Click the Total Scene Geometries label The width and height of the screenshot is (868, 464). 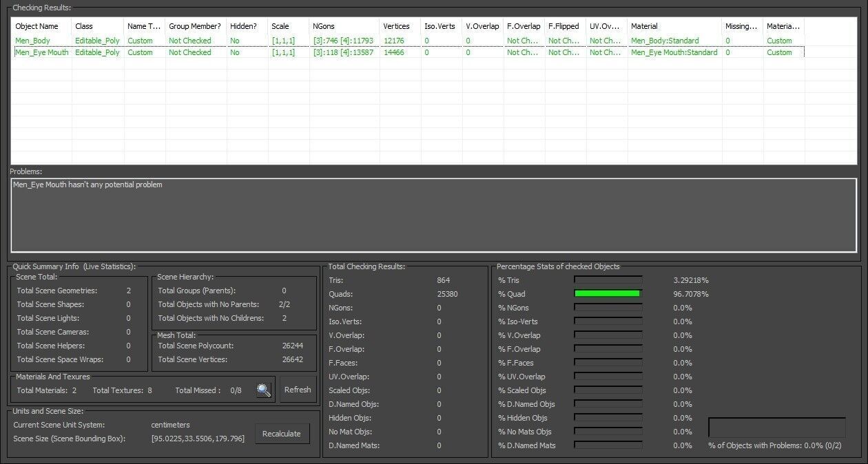tap(57, 291)
